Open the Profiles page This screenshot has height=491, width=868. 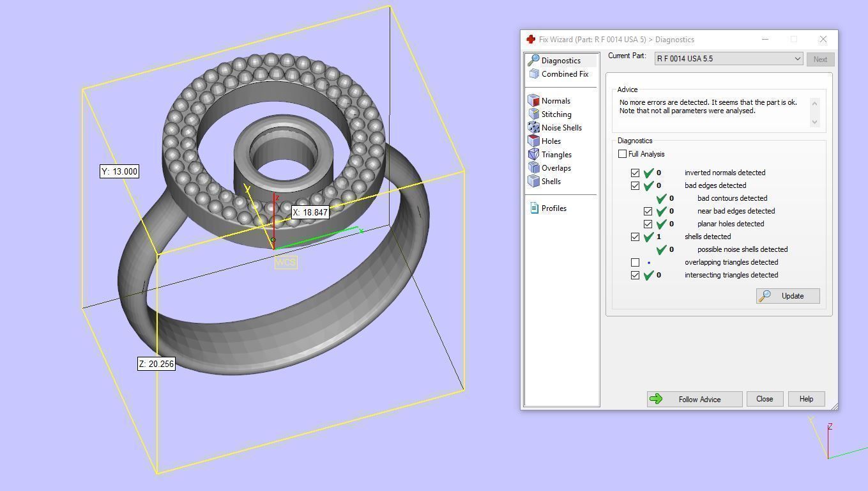click(554, 208)
